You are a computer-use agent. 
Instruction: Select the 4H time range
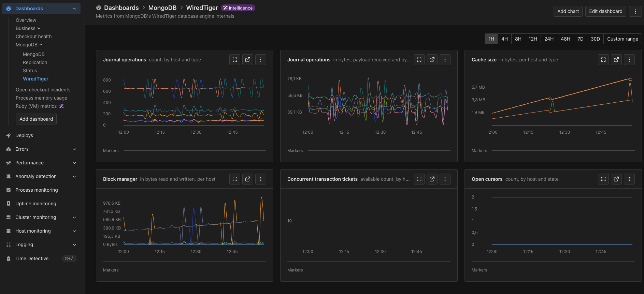[x=504, y=39]
